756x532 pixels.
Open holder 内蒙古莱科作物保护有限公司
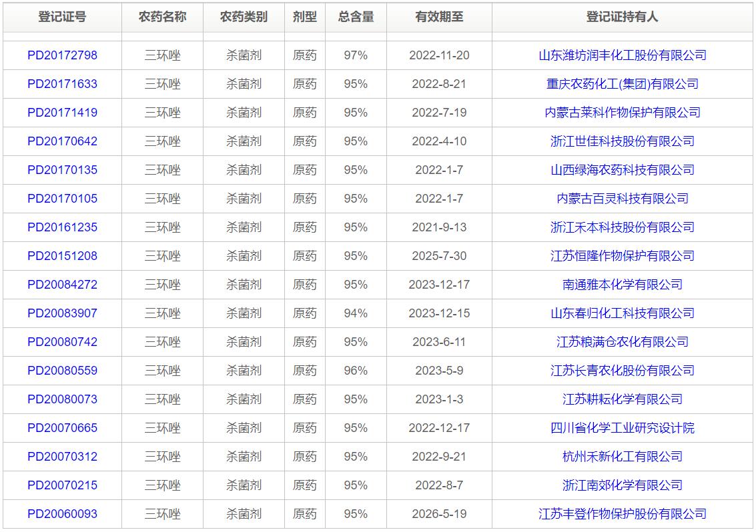[622, 113]
